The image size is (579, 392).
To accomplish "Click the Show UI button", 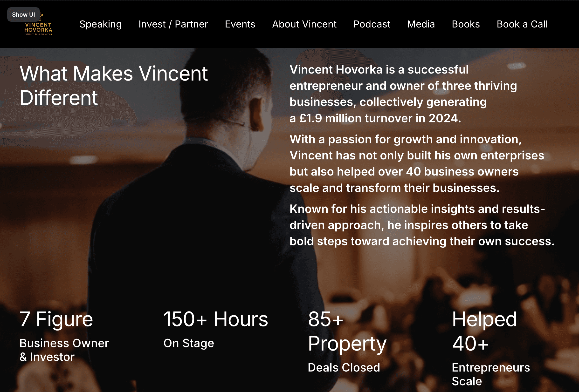I will 23,14.
